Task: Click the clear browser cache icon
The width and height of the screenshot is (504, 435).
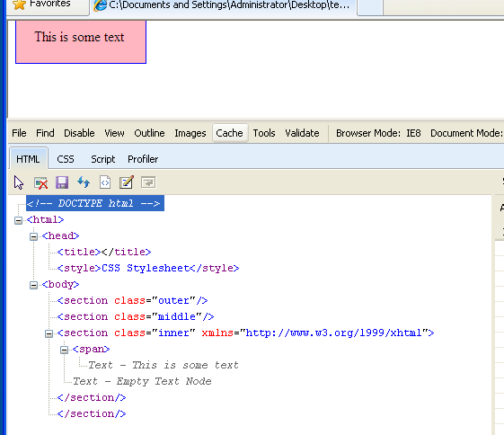Action: point(40,182)
